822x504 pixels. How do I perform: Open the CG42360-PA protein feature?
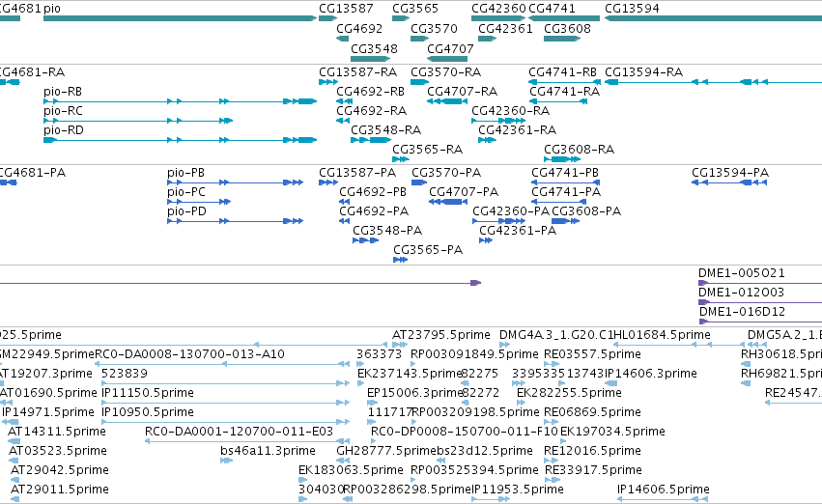pyautogui.click(x=499, y=221)
